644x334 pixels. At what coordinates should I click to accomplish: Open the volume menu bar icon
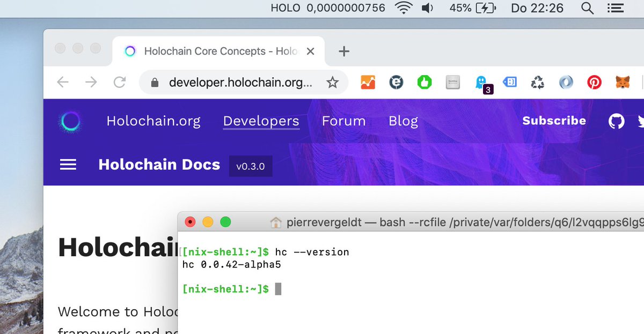coord(428,8)
